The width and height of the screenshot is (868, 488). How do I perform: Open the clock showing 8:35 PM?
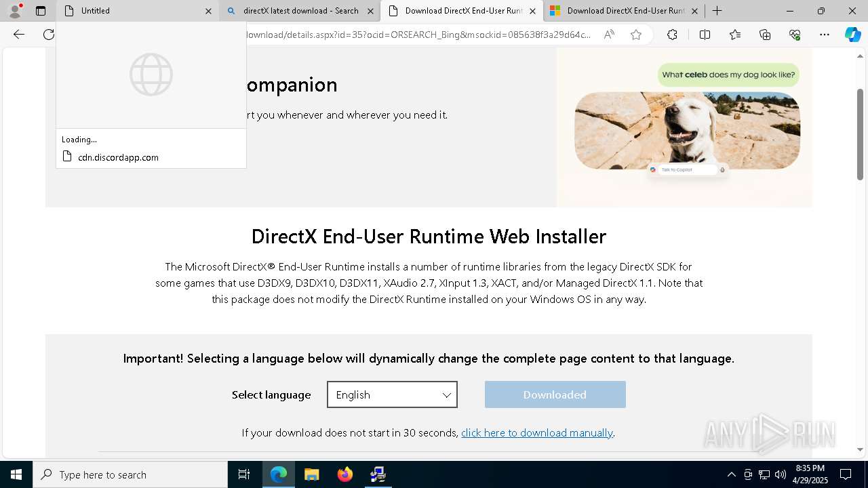pos(810,474)
